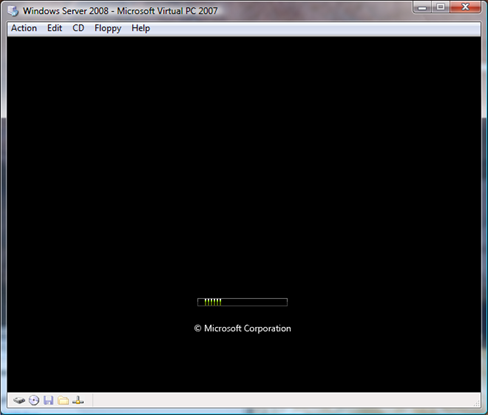Maximize the Virtual PC window
Viewport: 488px width, 415px height.
pyautogui.click(x=441, y=7)
